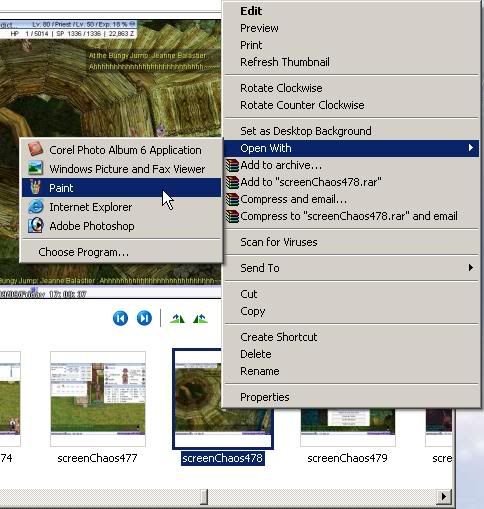The image size is (484, 509).
Task: Open with Windows Picture and Fax Viewer
Action: [x=121, y=169]
